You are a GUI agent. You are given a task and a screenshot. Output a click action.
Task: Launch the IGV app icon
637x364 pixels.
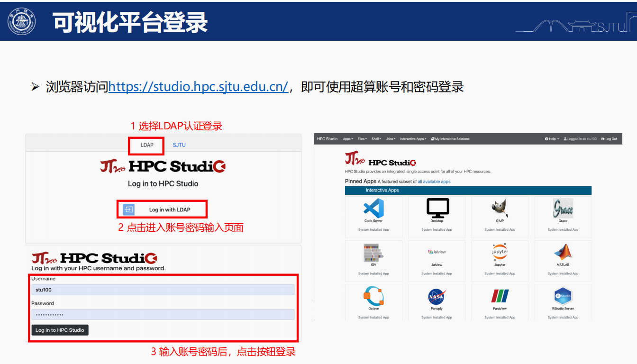[373, 253]
